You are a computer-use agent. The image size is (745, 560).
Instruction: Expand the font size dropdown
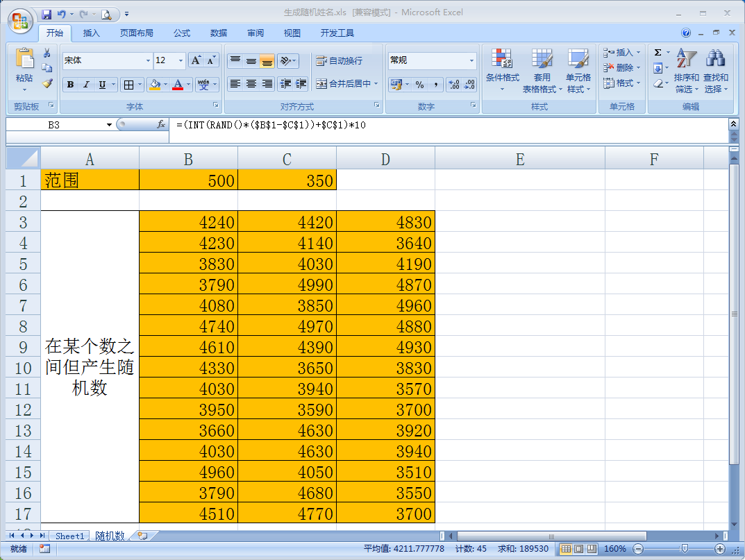pyautogui.click(x=181, y=61)
